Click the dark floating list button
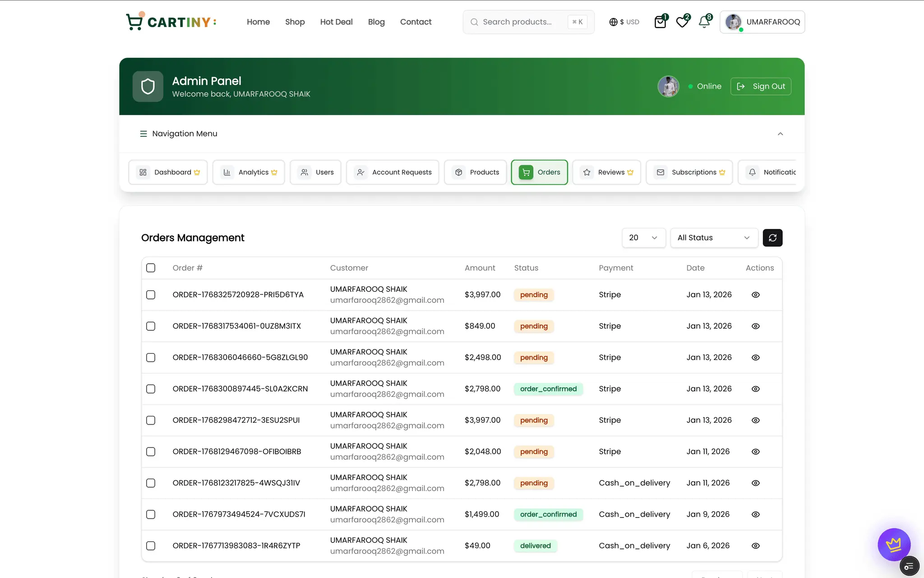The width and height of the screenshot is (924, 578). tap(909, 566)
